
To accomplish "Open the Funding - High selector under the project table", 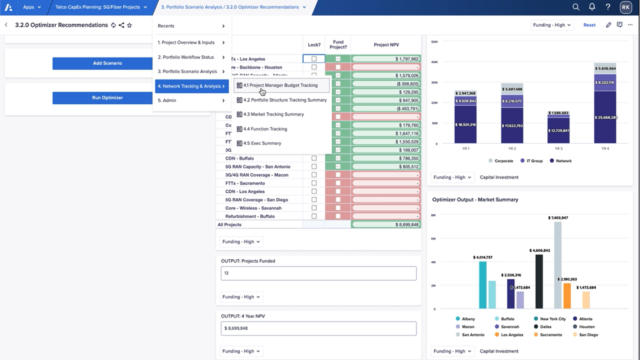I will (x=241, y=242).
